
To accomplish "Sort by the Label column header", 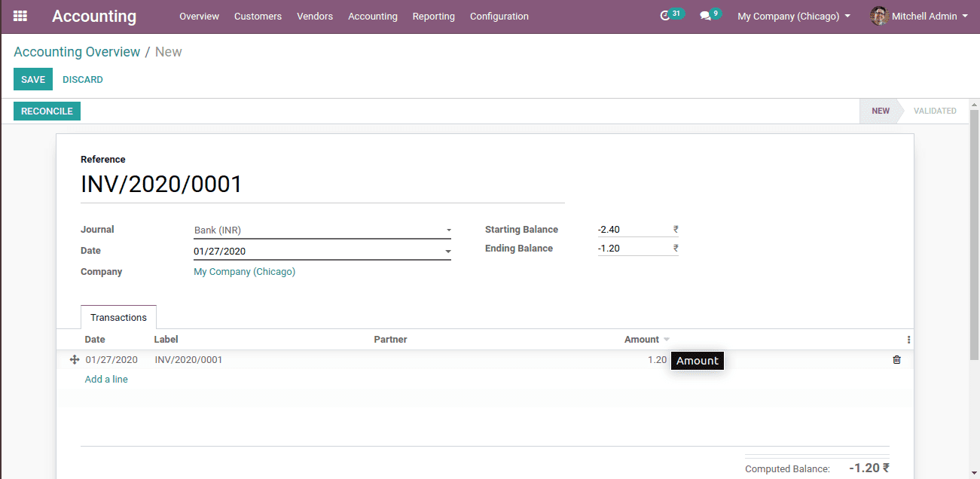I will (x=166, y=340).
